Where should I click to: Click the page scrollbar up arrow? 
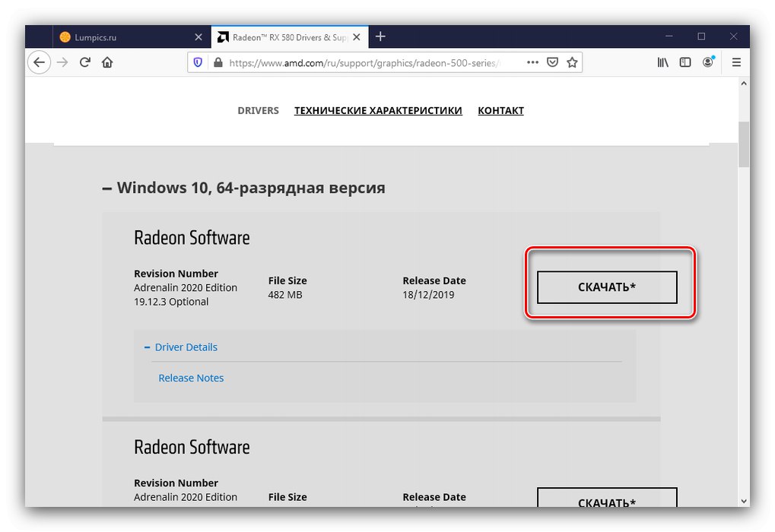744,84
